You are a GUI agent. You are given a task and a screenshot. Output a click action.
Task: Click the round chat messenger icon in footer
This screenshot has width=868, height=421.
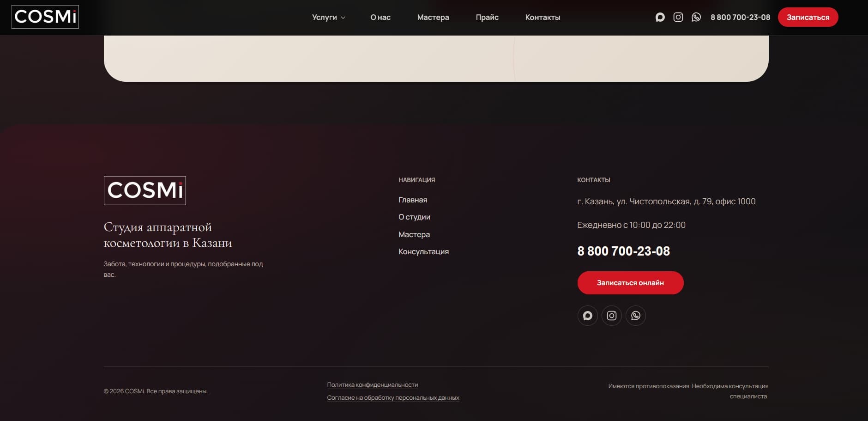588,316
